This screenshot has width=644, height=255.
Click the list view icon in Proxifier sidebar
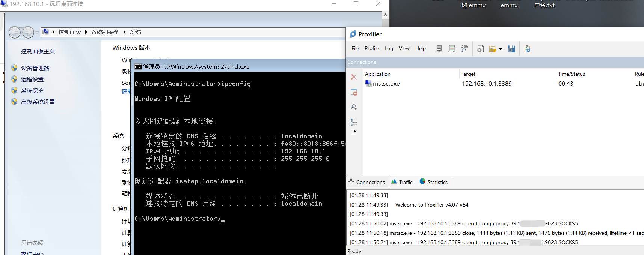[354, 122]
